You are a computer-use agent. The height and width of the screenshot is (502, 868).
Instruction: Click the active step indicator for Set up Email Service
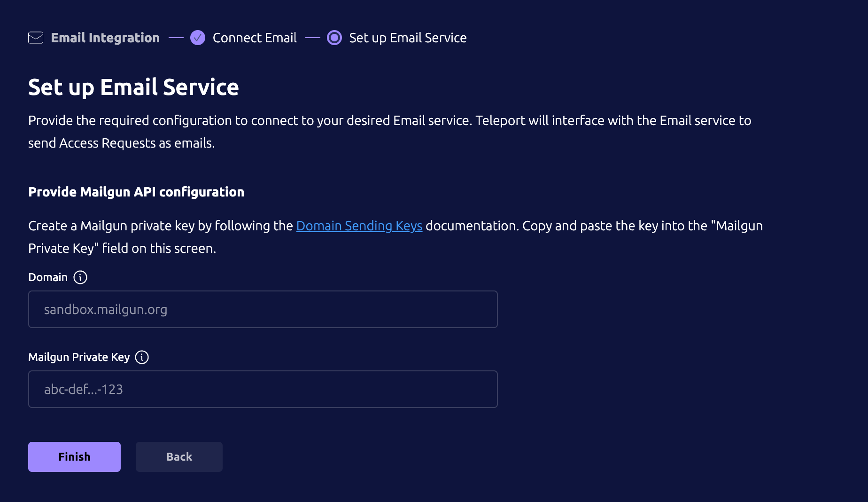334,38
